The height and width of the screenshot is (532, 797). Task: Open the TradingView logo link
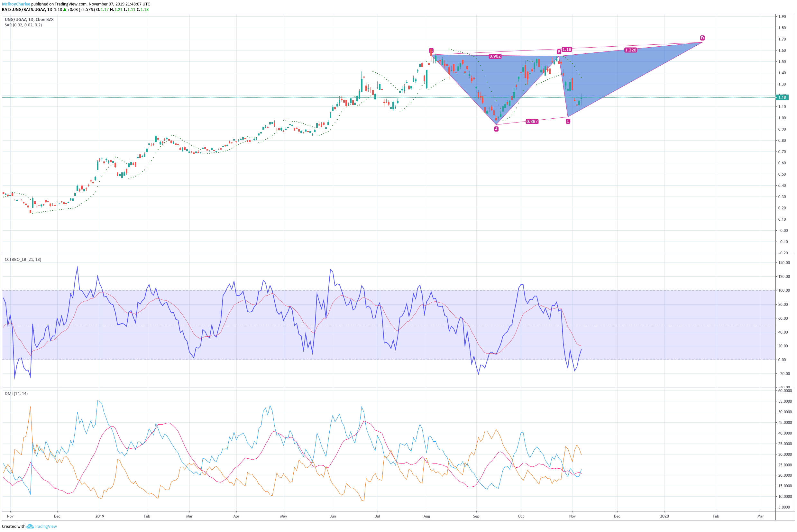pos(42,526)
